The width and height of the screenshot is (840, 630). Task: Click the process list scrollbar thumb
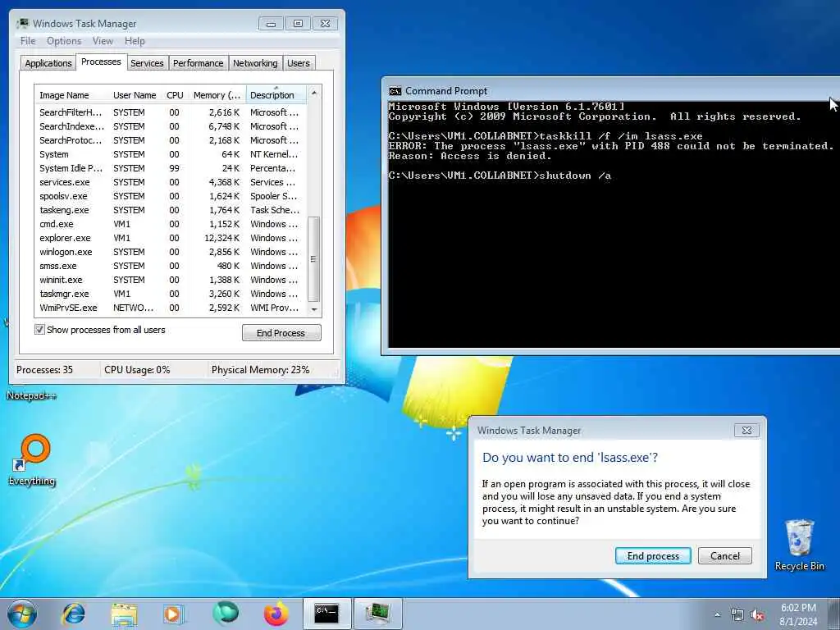coord(314,259)
